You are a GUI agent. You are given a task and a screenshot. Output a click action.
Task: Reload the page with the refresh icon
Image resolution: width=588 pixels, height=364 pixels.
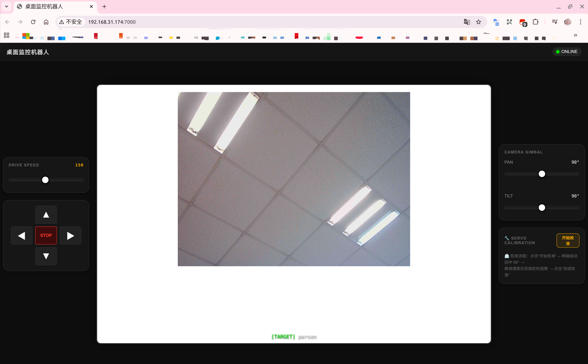(x=33, y=22)
